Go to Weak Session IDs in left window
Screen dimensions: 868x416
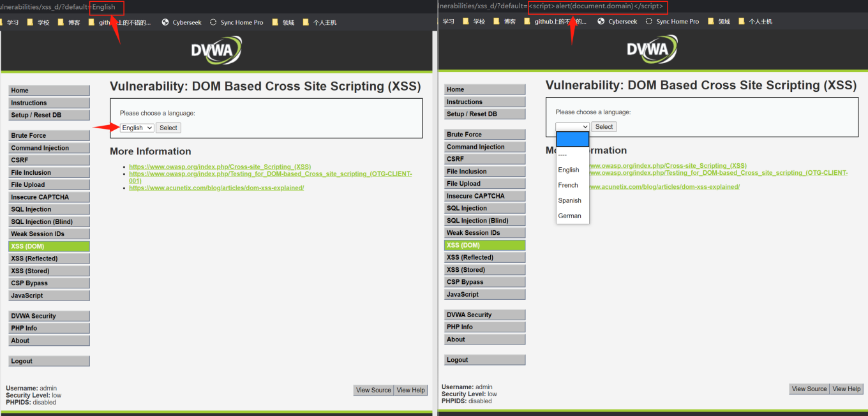tap(49, 234)
